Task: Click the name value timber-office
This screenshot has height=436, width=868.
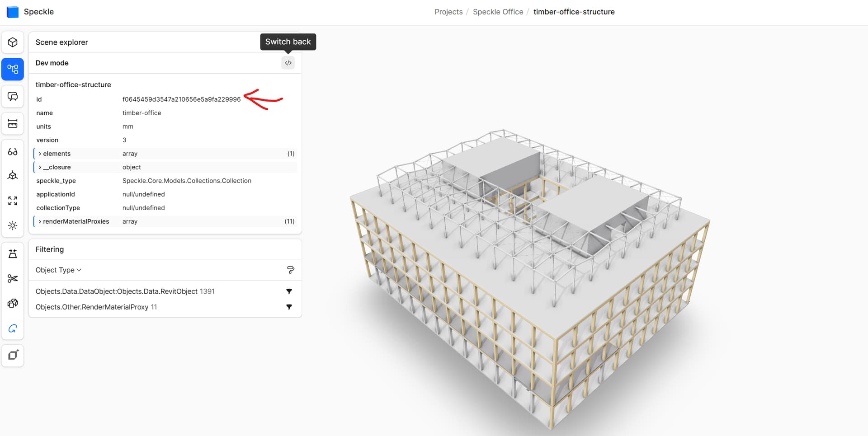Action: 142,113
